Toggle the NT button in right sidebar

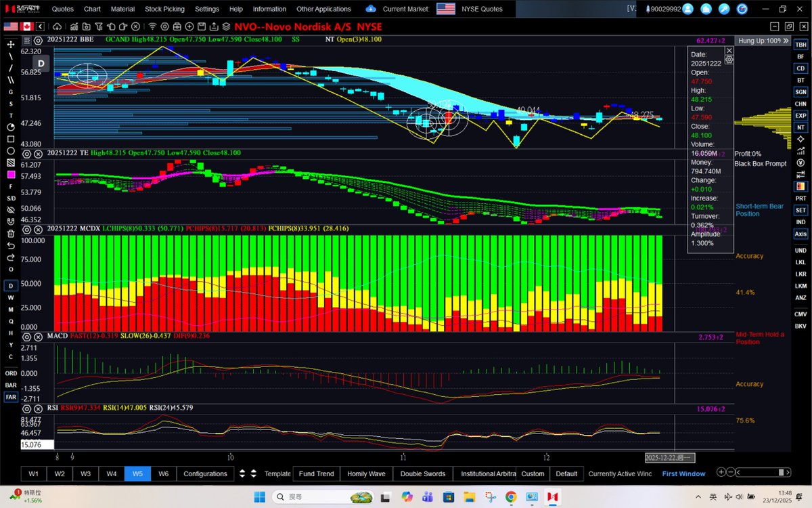800,127
